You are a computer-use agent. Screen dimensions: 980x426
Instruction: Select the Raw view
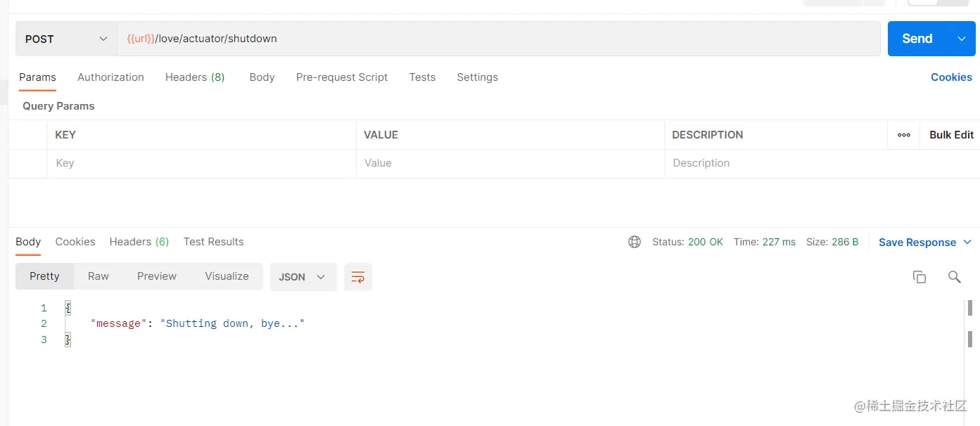[98, 276]
